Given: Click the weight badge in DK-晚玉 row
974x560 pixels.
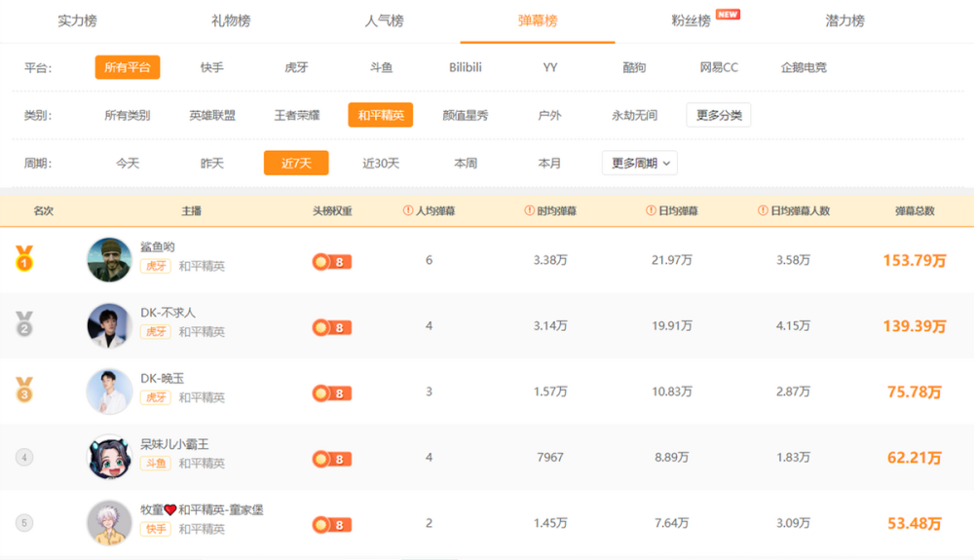Looking at the screenshot, I should 332,393.
